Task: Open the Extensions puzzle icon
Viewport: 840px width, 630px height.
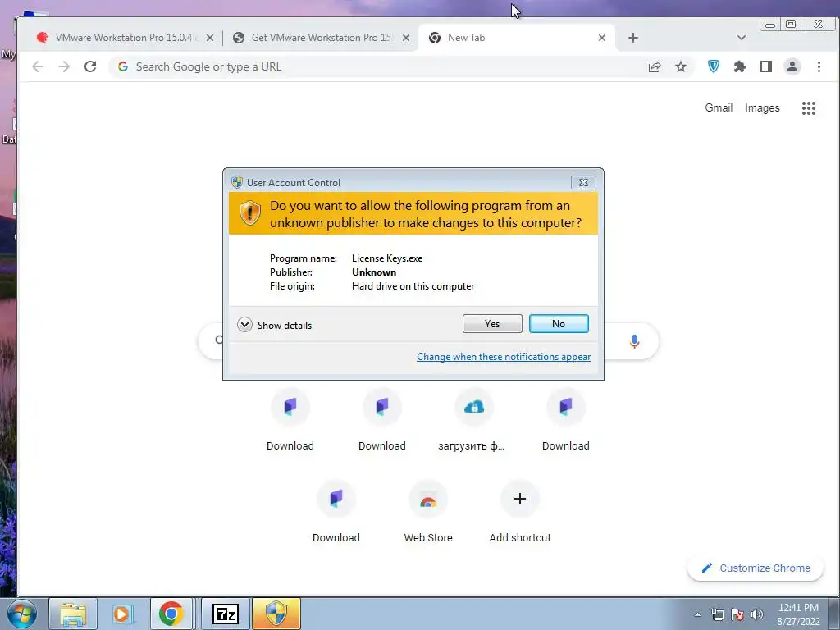Action: [740, 66]
